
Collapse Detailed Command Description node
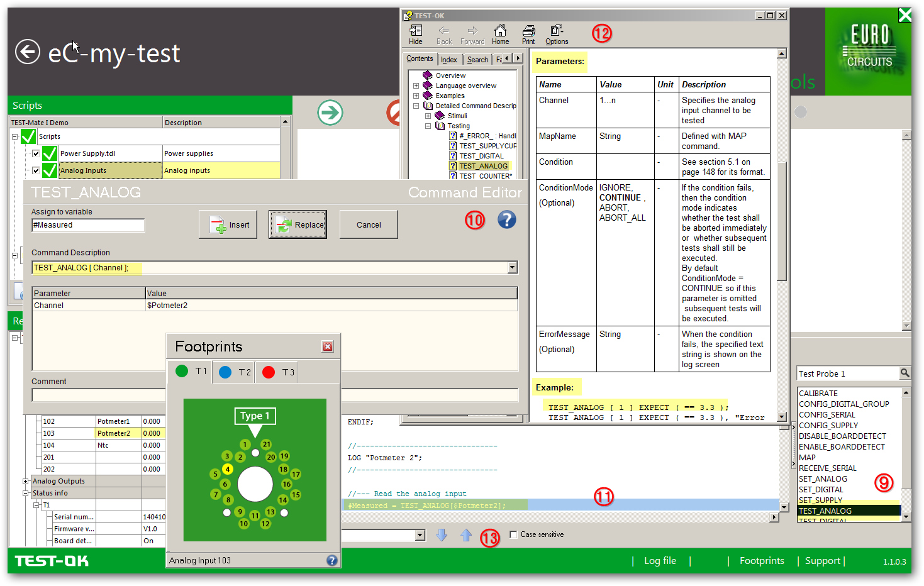(416, 106)
